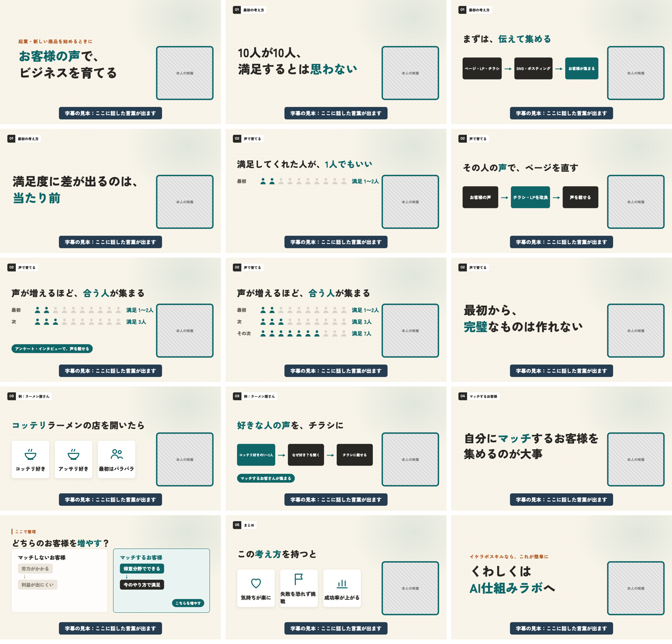Select the AI仕組みラボへ headline text
This screenshot has height=644, width=672.
[x=512, y=588]
